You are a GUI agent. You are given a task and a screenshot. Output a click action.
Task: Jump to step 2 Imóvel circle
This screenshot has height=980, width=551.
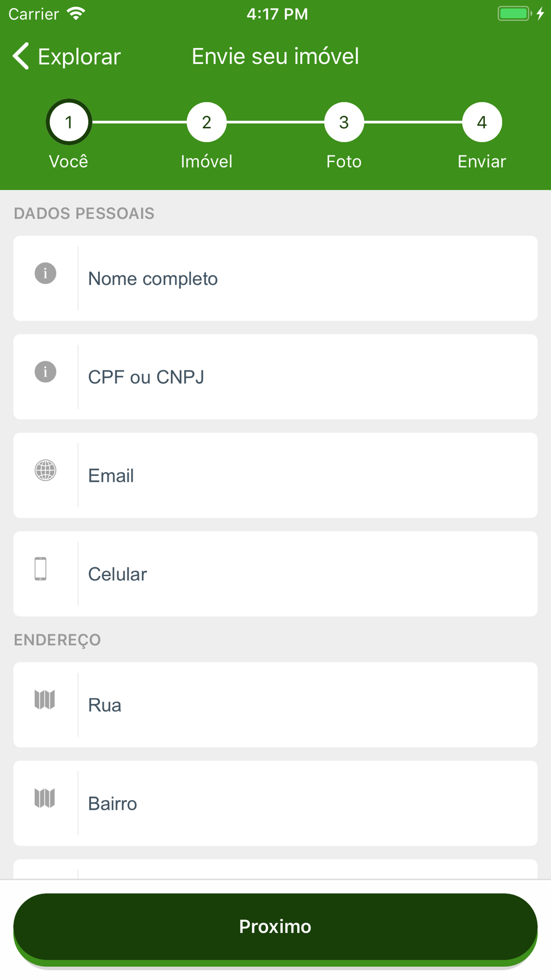(x=207, y=122)
